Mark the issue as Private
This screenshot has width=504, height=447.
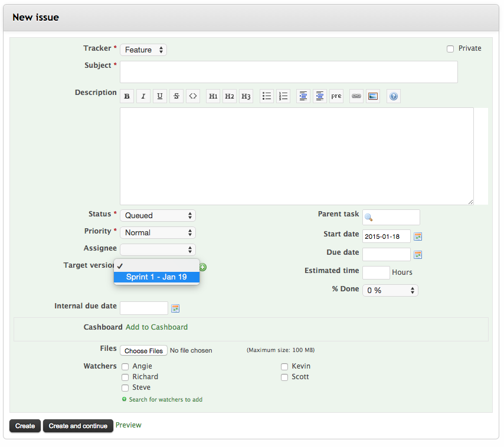450,49
